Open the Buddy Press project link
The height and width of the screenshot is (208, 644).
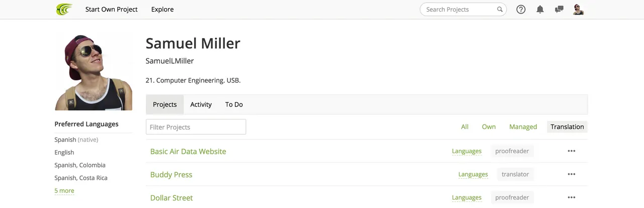pyautogui.click(x=171, y=175)
